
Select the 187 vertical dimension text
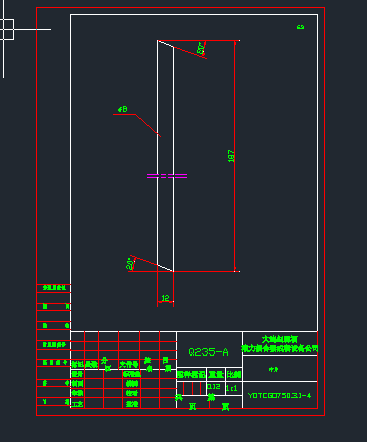click(231, 156)
